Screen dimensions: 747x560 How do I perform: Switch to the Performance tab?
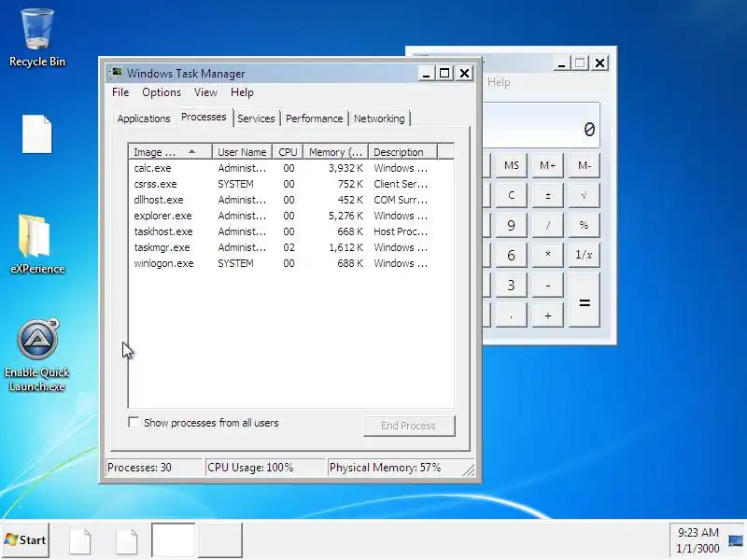(x=315, y=119)
